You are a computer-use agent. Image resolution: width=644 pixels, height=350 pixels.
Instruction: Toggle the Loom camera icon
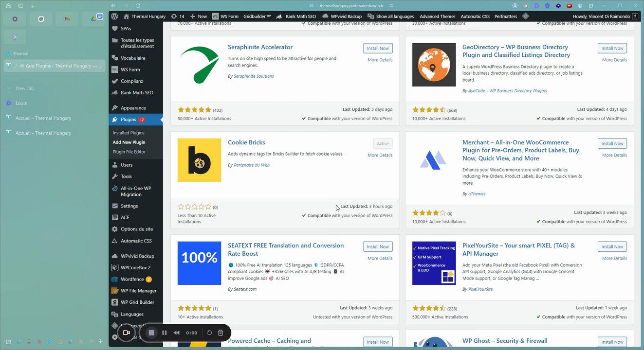pyautogui.click(x=126, y=332)
